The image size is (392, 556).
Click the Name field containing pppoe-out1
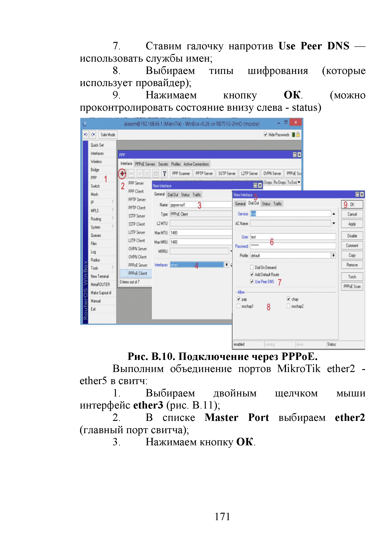201,205
